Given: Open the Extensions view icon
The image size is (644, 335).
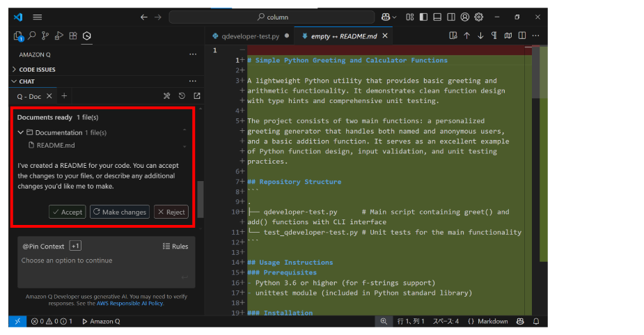Looking at the screenshot, I should pos(72,36).
